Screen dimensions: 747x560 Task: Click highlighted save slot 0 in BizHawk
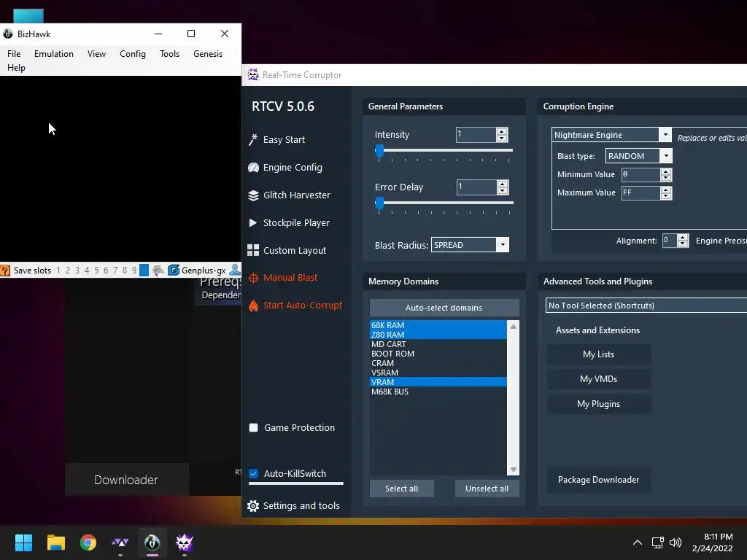pos(144,271)
